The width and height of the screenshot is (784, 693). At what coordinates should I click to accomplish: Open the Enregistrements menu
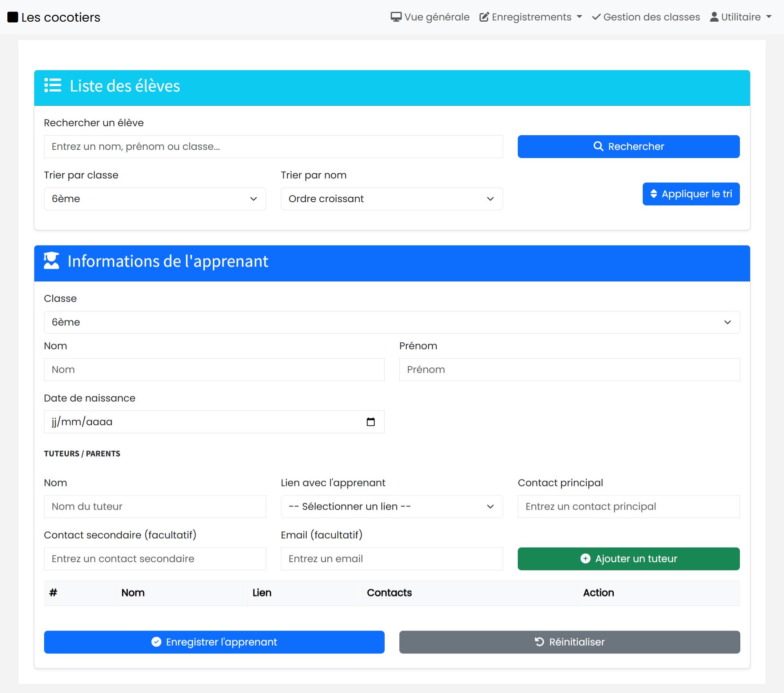531,17
